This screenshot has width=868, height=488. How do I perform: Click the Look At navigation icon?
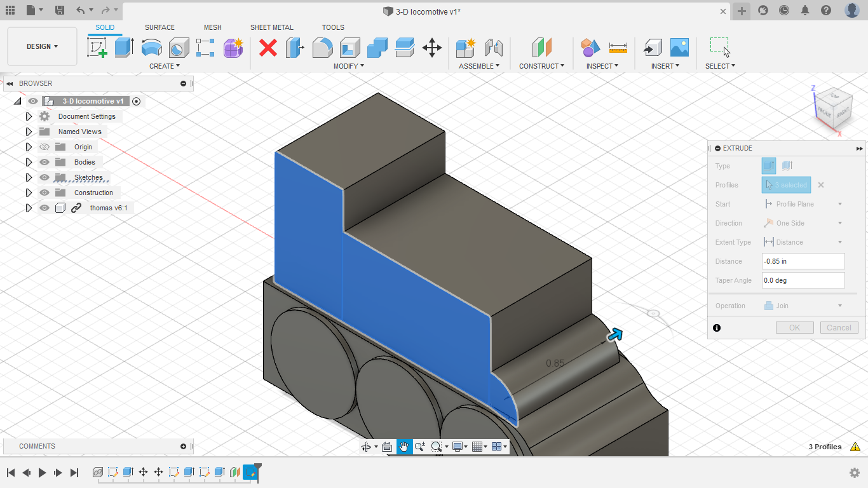(387, 447)
